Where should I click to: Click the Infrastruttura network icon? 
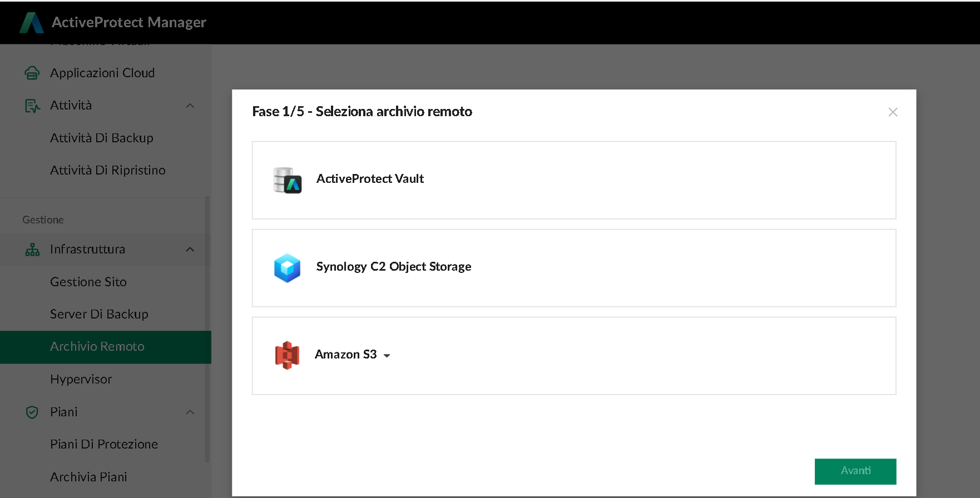32,250
